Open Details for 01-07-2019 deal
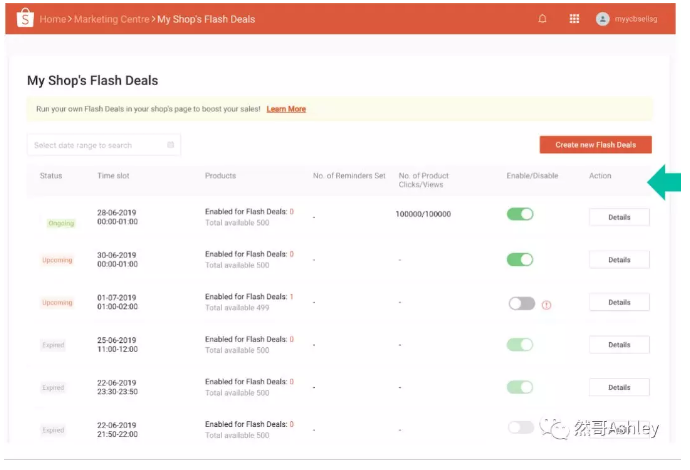The height and width of the screenshot is (470, 690). 619,302
